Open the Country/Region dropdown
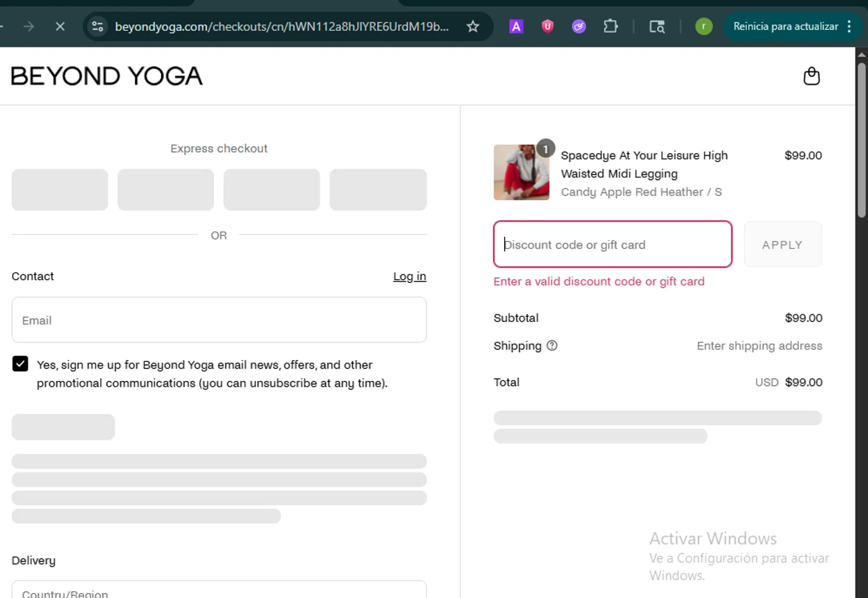The height and width of the screenshot is (598, 868). 219,589
